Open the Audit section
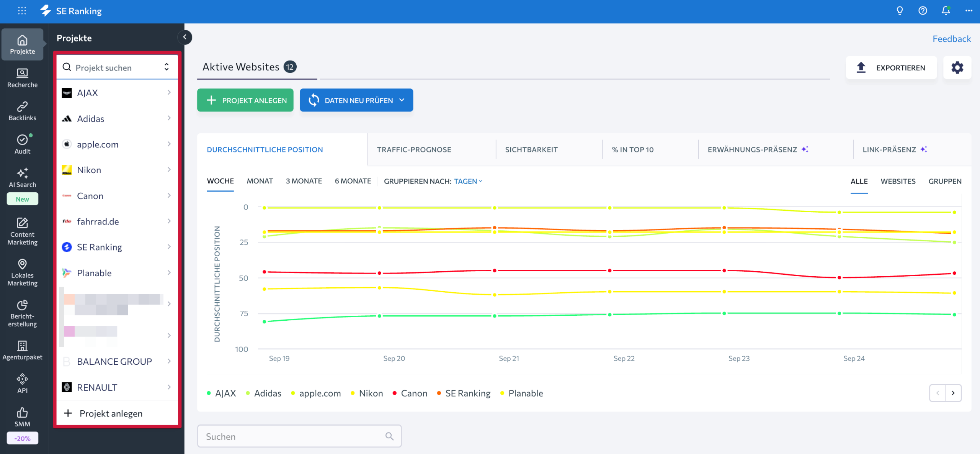Image resolution: width=980 pixels, height=454 pixels. pyautogui.click(x=22, y=145)
